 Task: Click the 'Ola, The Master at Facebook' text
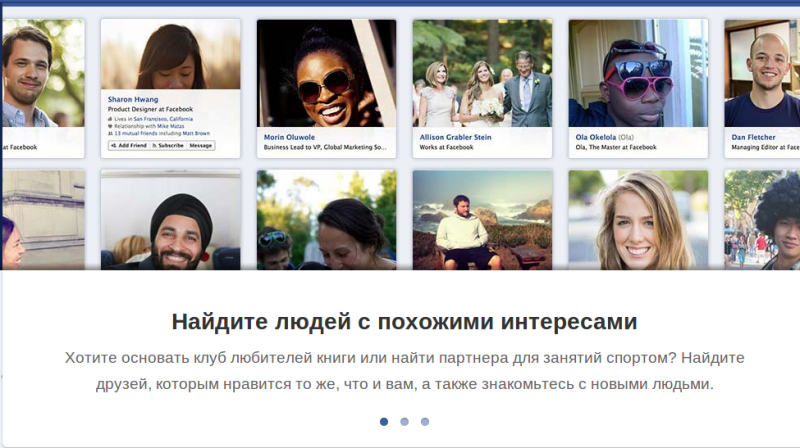coord(616,147)
